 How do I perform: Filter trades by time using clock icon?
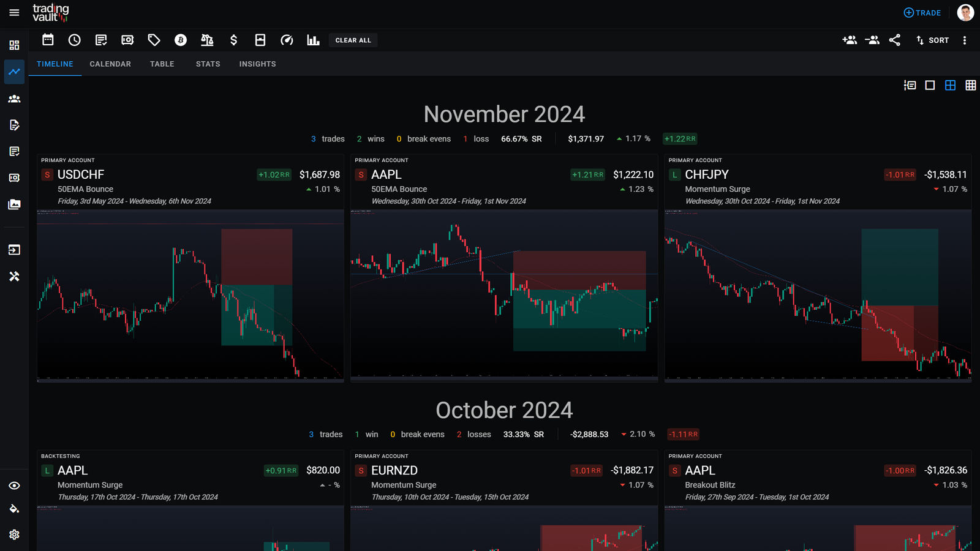pos(74,40)
